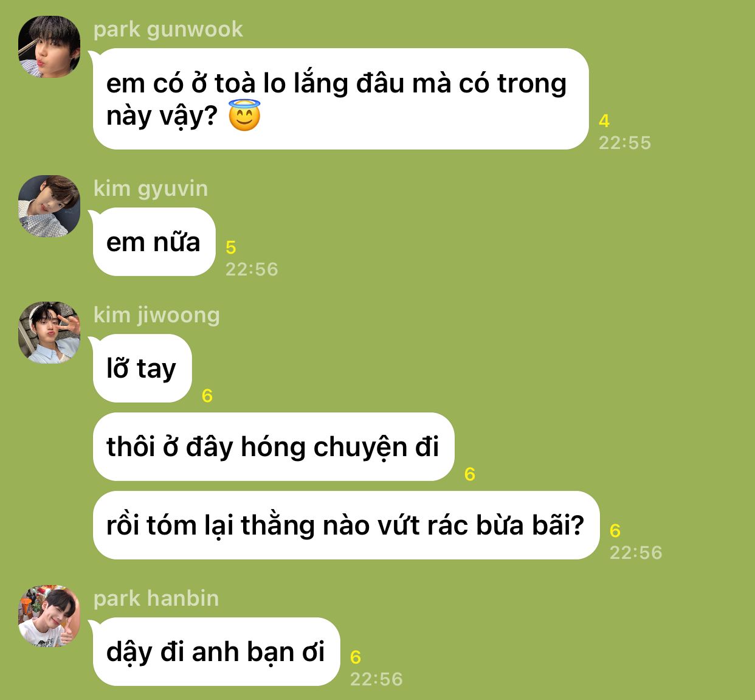Select the halo smiley emoji in message
755x700 pixels.
pos(244,116)
